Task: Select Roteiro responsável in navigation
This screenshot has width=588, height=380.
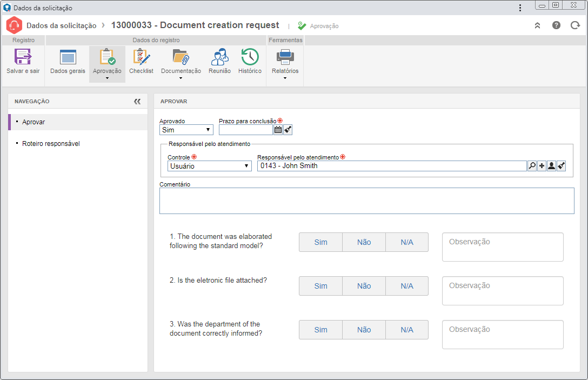Action: pyautogui.click(x=51, y=144)
